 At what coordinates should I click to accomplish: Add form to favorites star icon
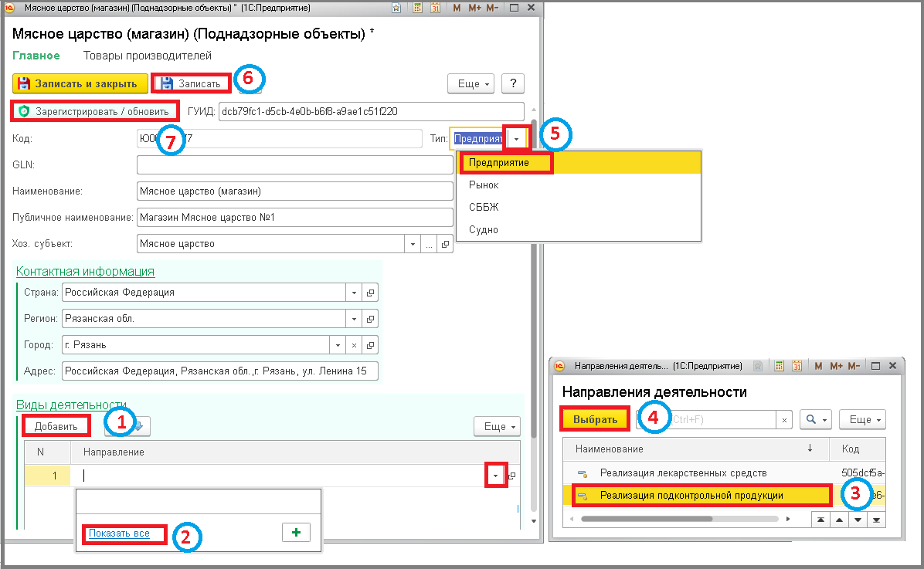(x=396, y=8)
